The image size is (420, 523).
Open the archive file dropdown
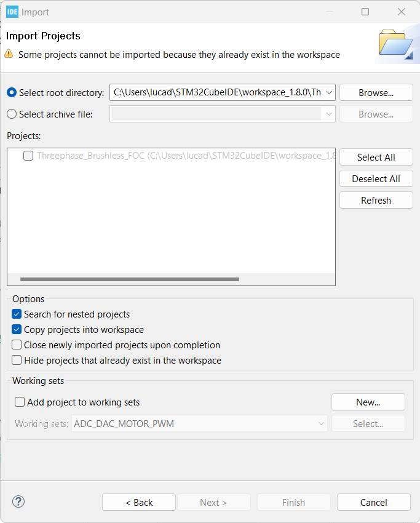point(329,114)
